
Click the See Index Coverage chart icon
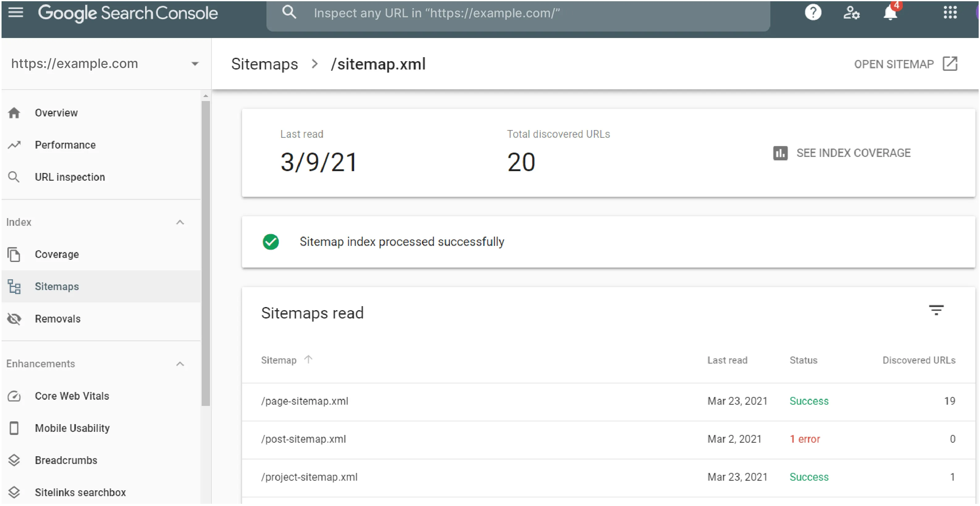point(780,153)
